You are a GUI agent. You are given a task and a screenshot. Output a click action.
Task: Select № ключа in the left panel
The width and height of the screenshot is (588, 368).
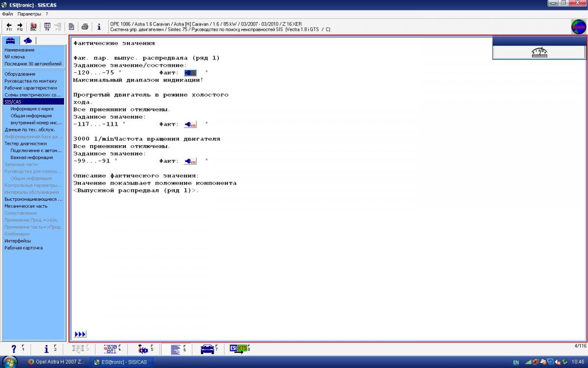pyautogui.click(x=15, y=57)
